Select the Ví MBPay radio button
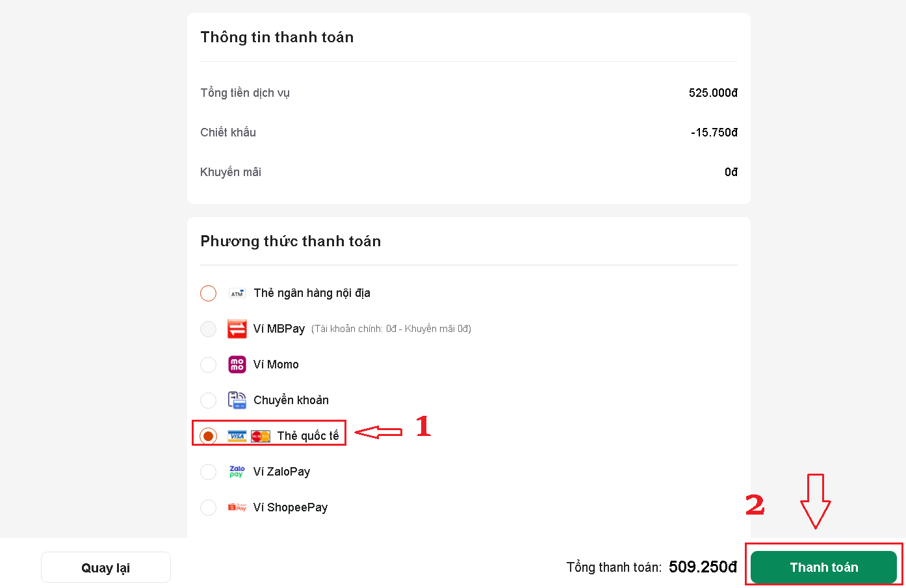Viewport: 906px width, 588px height. click(208, 329)
